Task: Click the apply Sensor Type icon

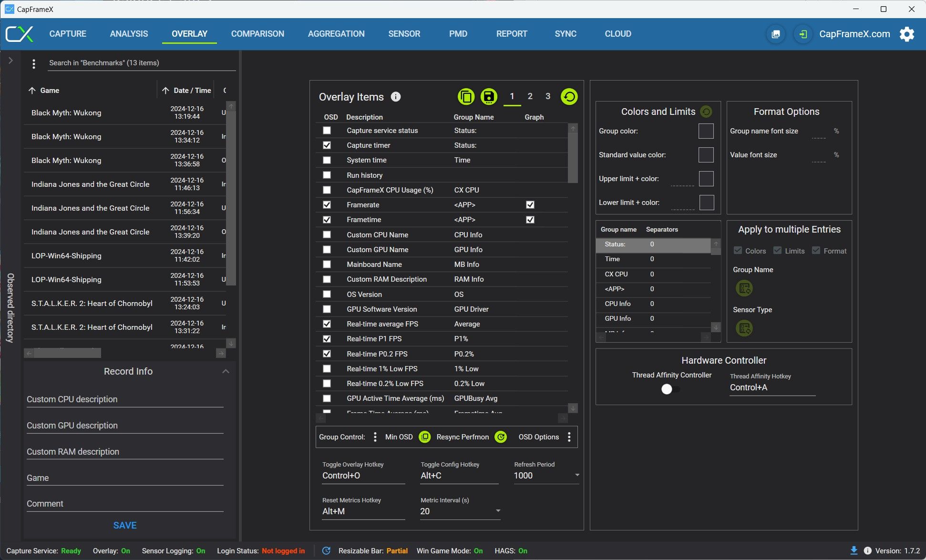Action: click(x=744, y=328)
